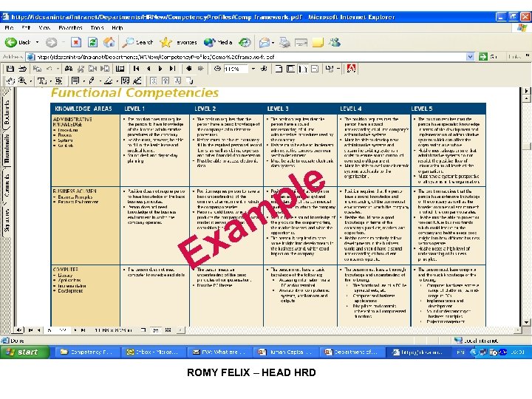
Task: Toggle single page layout in status bar
Action: (143, 330)
